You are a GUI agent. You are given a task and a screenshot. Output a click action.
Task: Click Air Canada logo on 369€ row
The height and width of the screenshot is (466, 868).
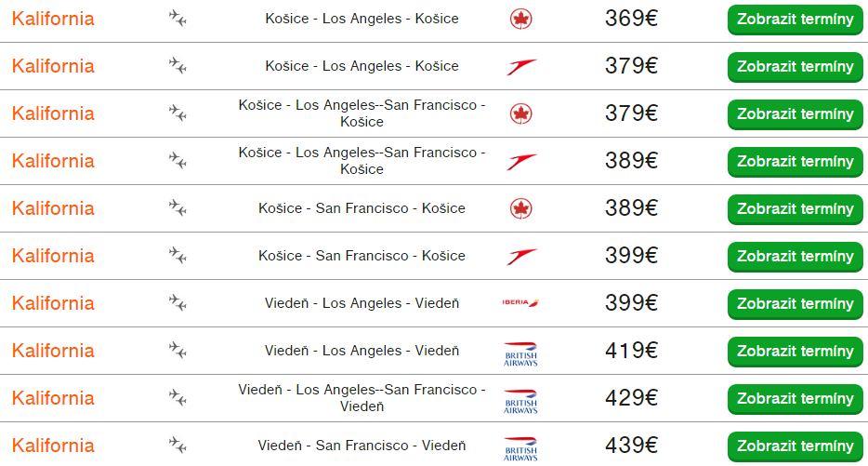click(x=521, y=19)
